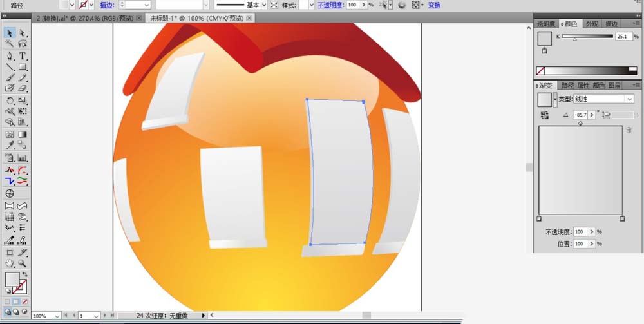Select the Gradient tool in toolbox

pyautogui.click(x=23, y=134)
